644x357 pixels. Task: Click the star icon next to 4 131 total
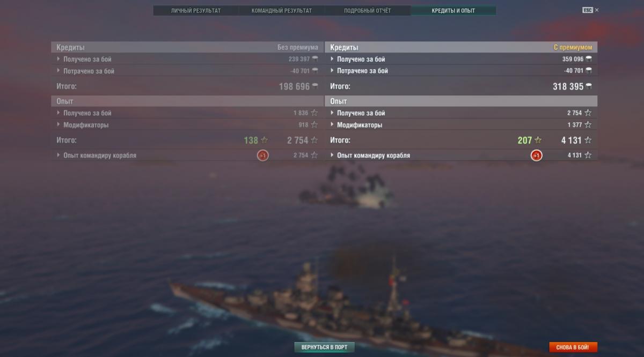pyautogui.click(x=588, y=140)
